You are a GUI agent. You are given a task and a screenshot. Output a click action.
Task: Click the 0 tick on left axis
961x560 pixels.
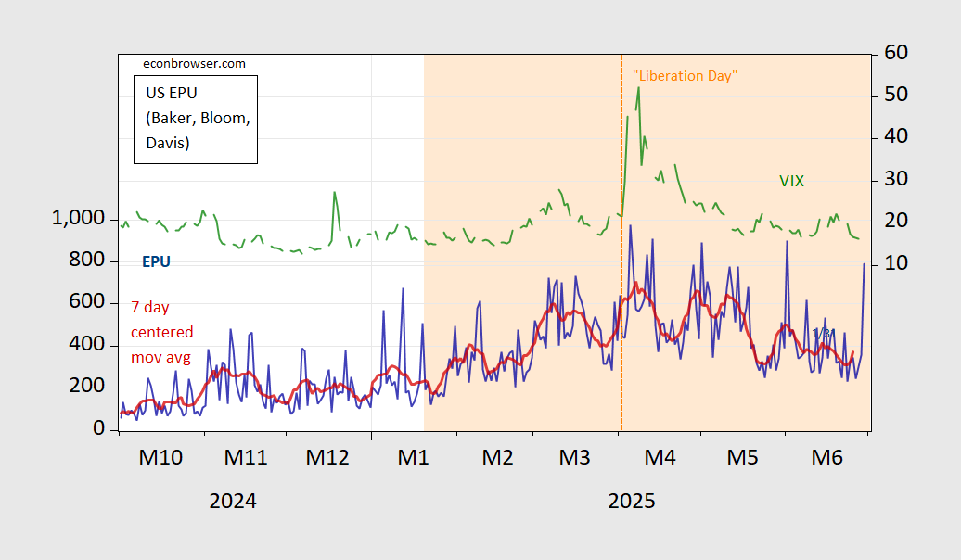pos(100,429)
